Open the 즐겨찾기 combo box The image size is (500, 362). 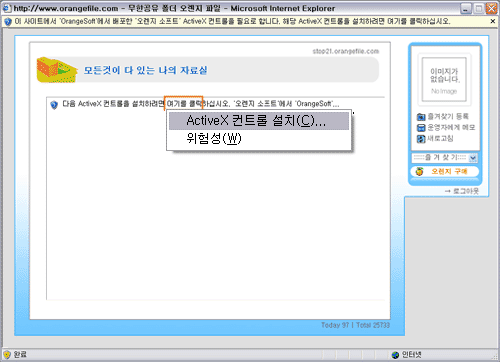445,158
